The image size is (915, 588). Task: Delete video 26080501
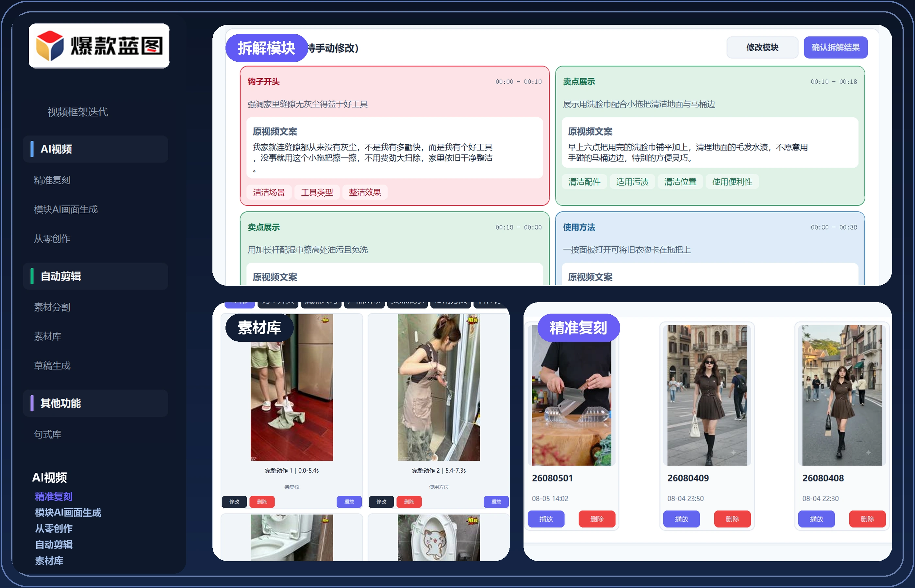597,519
